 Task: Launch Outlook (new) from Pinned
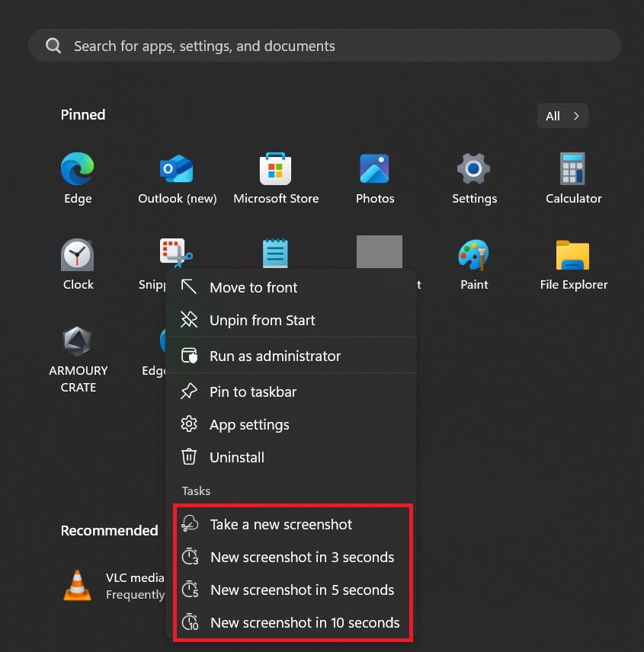pyautogui.click(x=178, y=178)
